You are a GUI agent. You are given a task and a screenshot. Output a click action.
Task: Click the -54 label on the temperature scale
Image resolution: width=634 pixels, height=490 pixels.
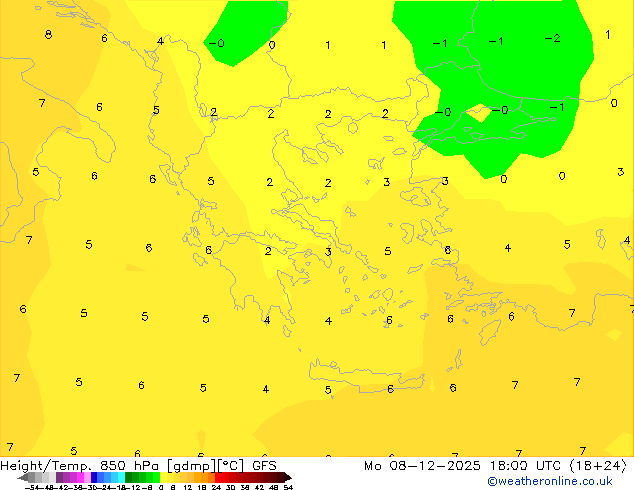[x=31, y=488]
